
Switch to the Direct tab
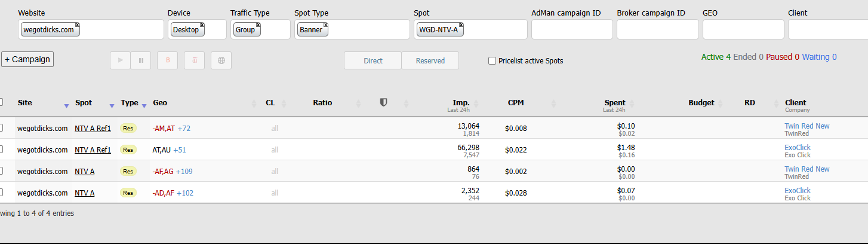tap(373, 60)
